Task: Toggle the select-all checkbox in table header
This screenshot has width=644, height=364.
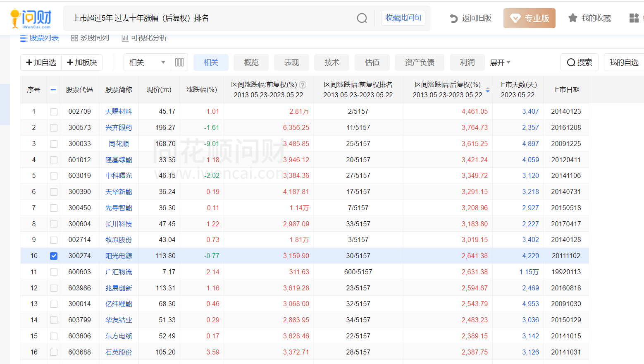Action: (x=53, y=90)
